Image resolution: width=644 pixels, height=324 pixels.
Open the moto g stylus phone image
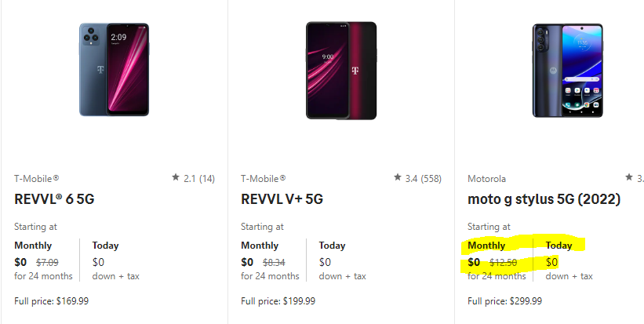tap(566, 69)
